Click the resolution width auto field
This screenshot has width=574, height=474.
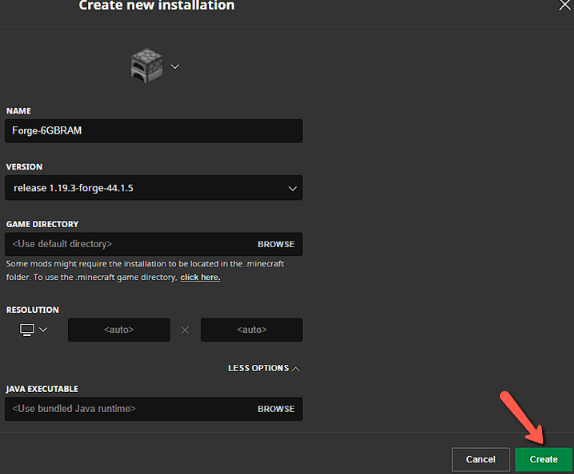pyautogui.click(x=119, y=330)
